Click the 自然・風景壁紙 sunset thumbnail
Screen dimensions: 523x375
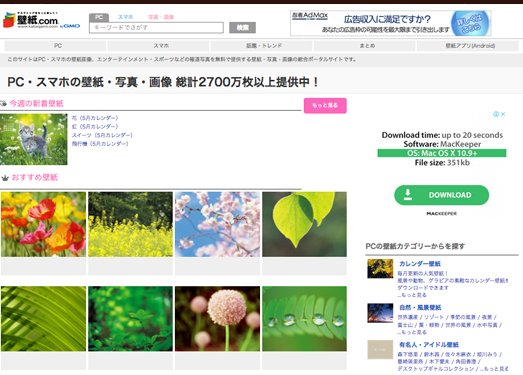point(380,313)
